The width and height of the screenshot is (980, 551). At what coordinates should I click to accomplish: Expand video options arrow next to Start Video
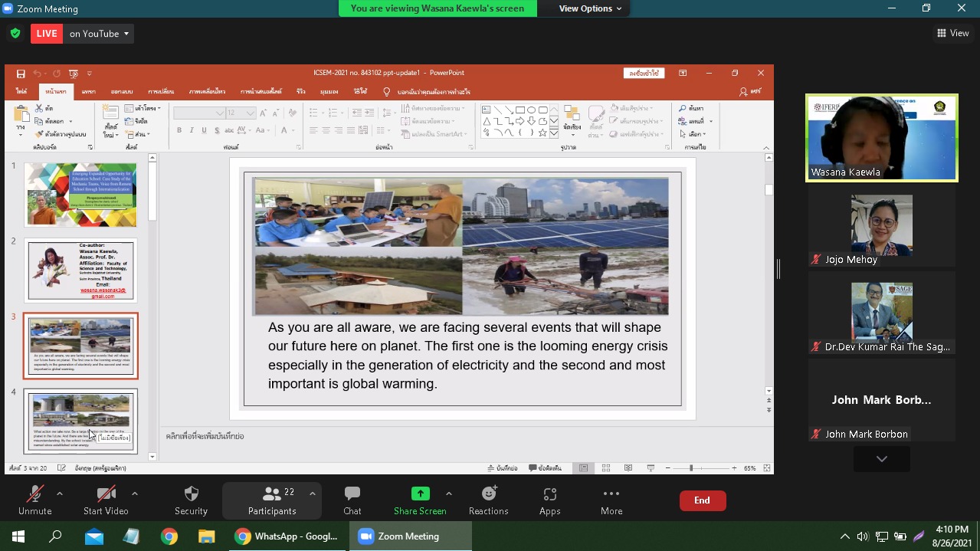(135, 494)
